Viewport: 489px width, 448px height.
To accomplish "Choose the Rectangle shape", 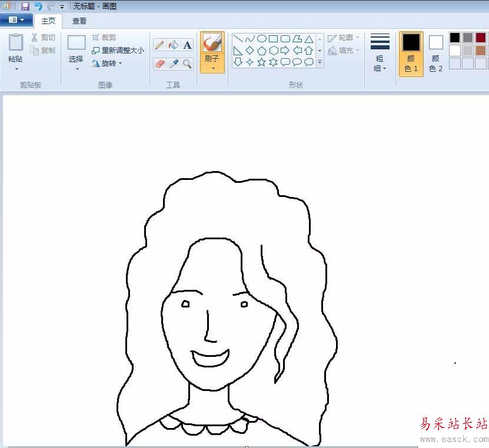I will pyautogui.click(x=274, y=39).
